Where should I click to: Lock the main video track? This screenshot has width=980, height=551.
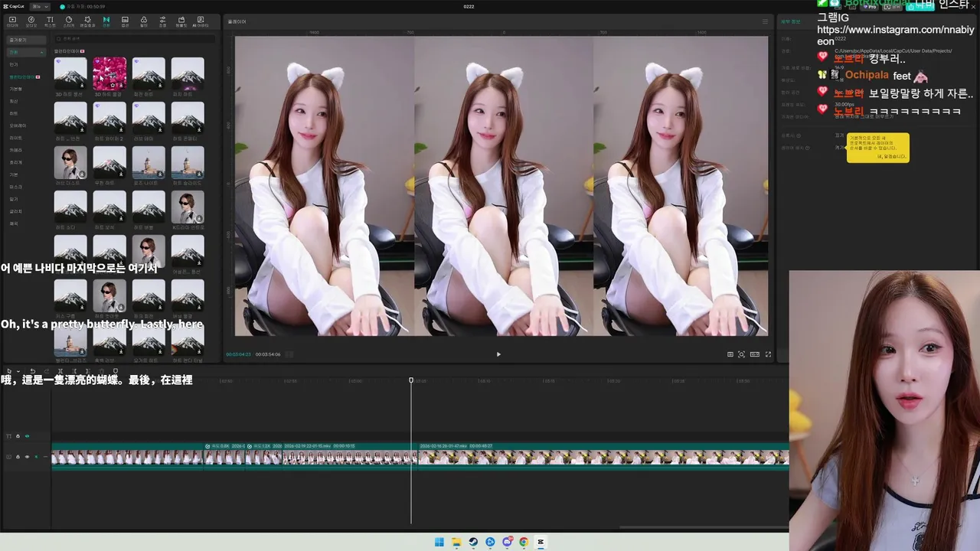click(x=18, y=457)
